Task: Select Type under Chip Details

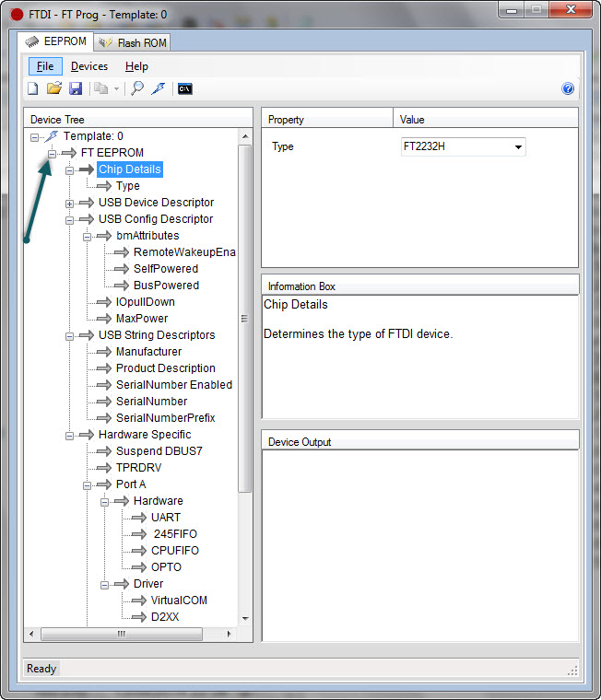Action: click(128, 186)
